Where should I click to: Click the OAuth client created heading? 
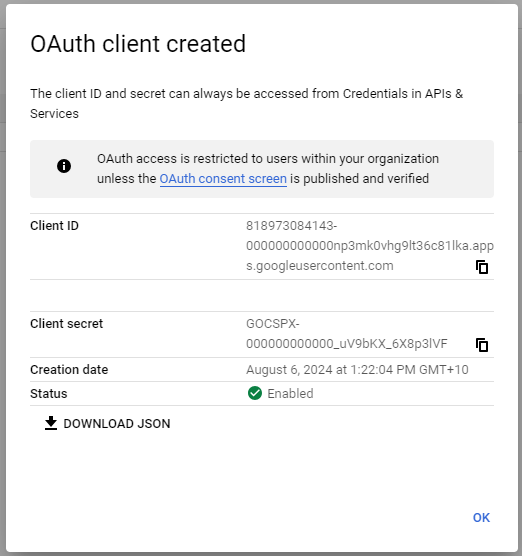point(138,44)
